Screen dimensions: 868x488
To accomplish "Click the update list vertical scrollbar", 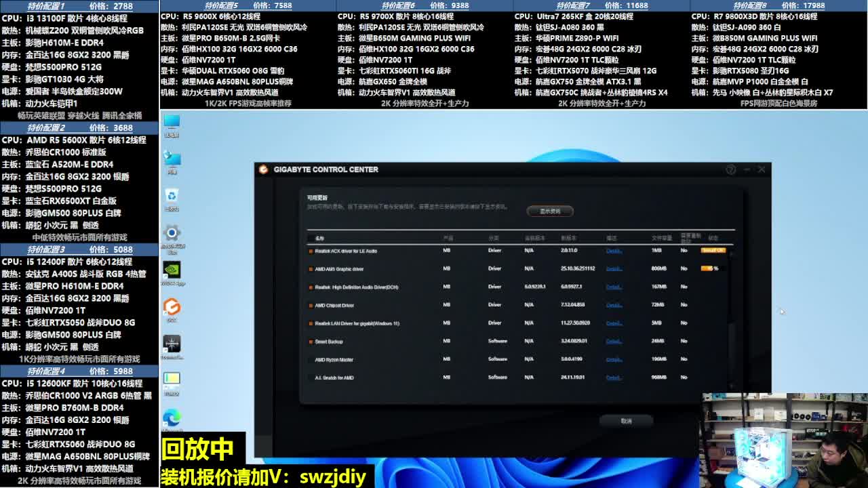I will pyautogui.click(x=731, y=312).
